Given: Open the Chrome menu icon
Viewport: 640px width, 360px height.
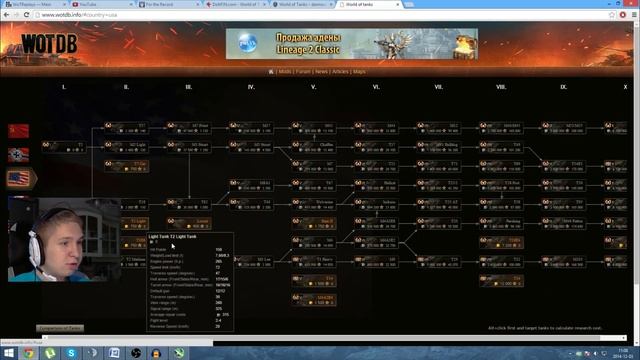Looking at the screenshot, I should (634, 15).
